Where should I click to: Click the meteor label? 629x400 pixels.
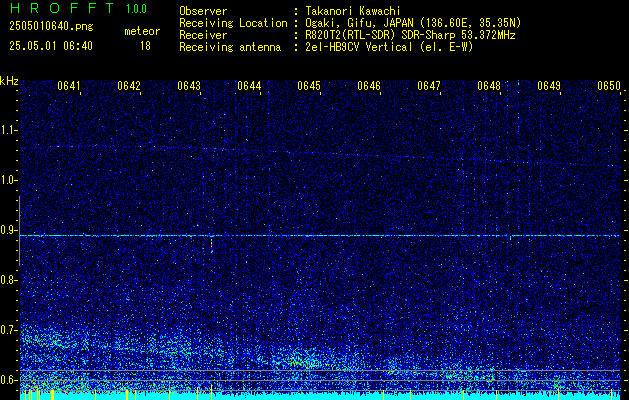[x=142, y=31]
